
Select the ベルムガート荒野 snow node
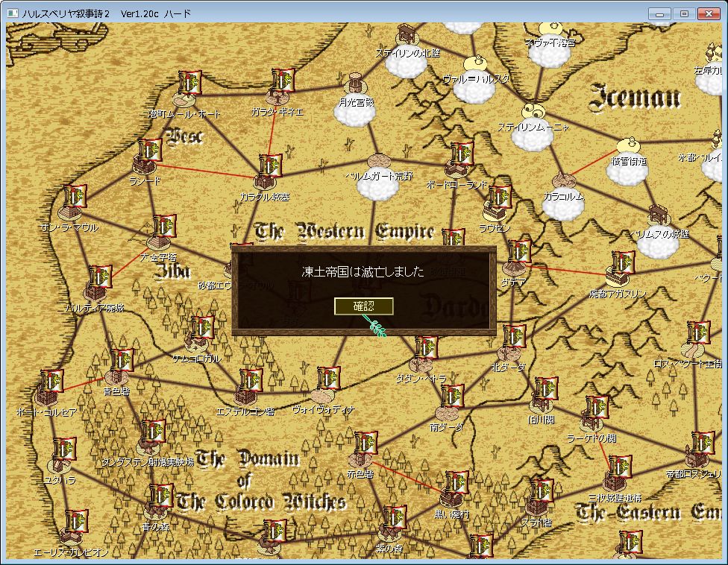click(x=378, y=185)
